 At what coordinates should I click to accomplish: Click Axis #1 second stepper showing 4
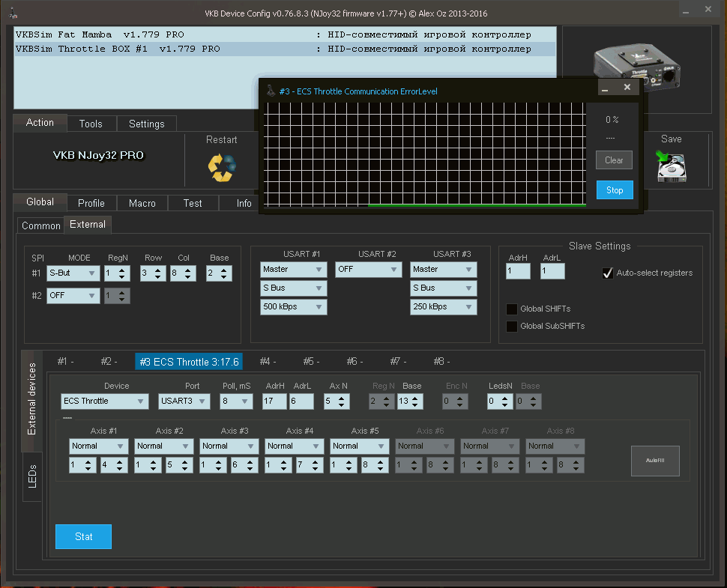point(115,465)
